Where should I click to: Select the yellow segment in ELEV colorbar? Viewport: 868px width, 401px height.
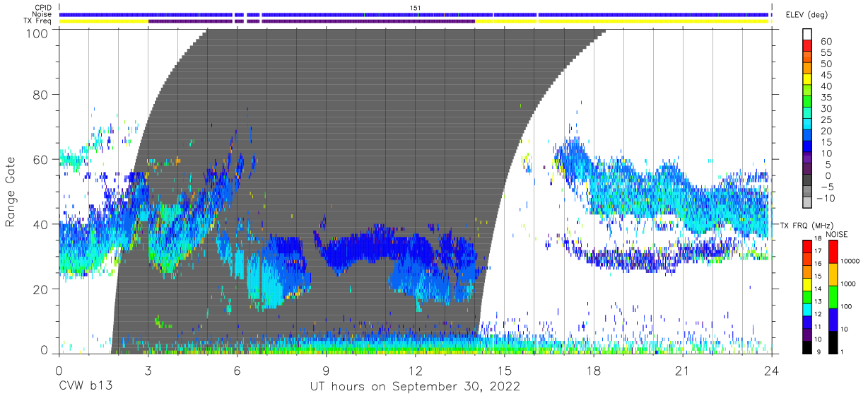point(807,80)
